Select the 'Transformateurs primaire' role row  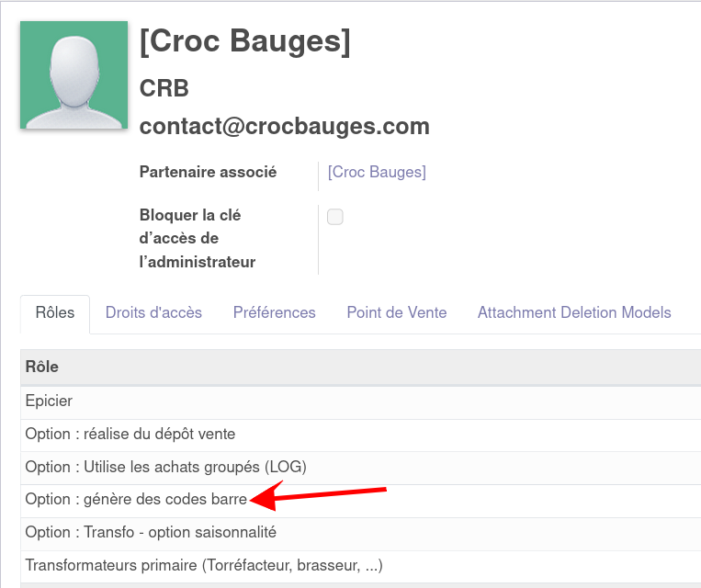click(x=204, y=565)
